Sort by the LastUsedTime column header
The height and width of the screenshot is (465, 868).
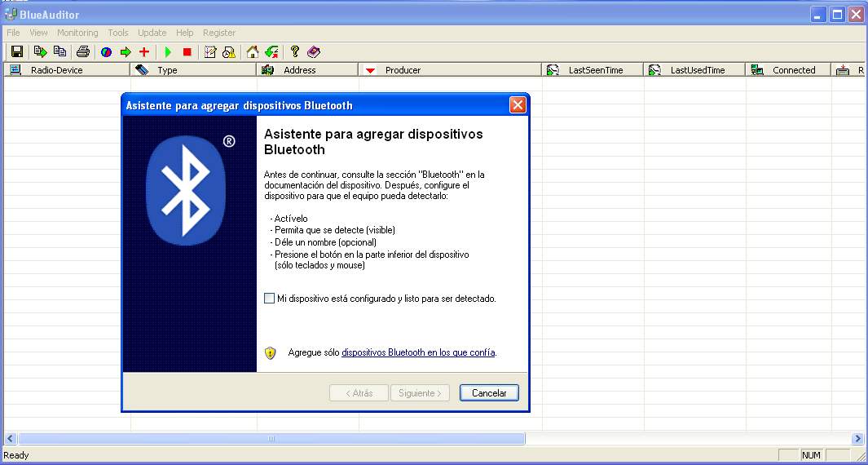(694, 70)
